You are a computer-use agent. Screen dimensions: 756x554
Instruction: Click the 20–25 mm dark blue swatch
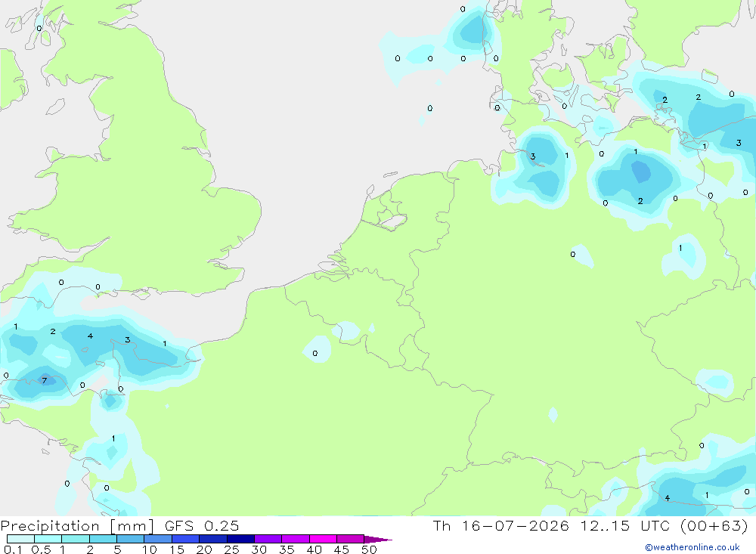click(x=213, y=539)
